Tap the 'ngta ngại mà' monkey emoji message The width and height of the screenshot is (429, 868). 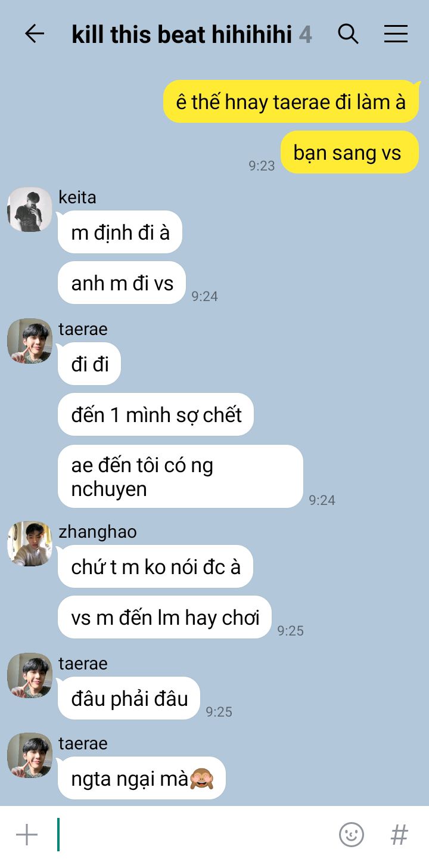[x=142, y=778]
